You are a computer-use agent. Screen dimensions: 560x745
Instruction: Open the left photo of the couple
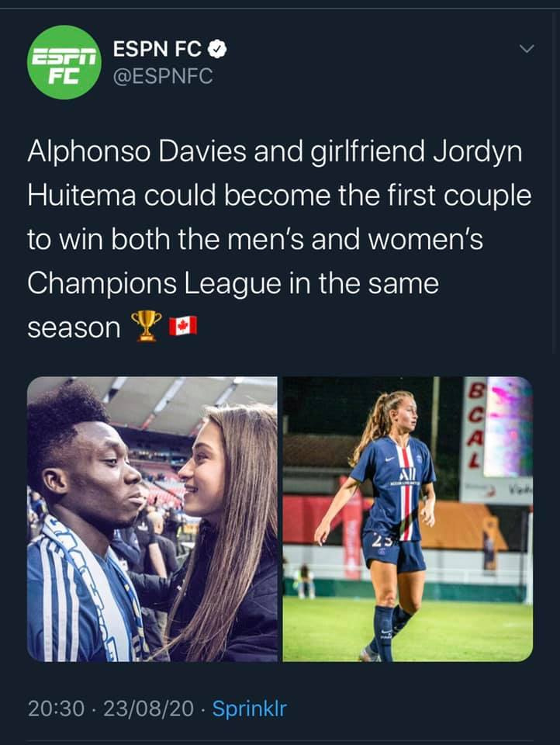coord(152,519)
